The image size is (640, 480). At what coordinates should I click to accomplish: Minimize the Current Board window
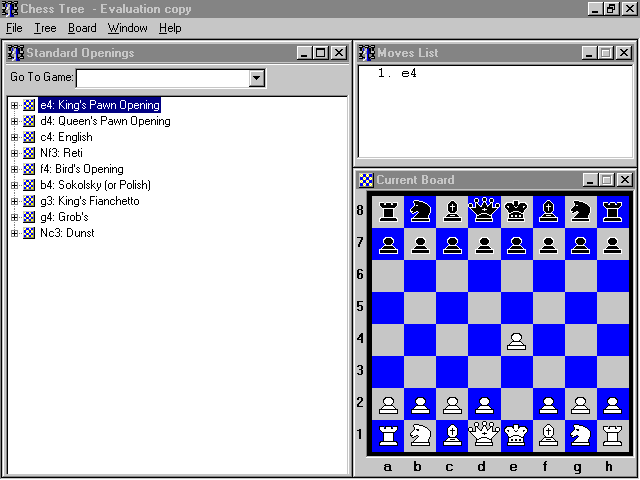point(591,180)
